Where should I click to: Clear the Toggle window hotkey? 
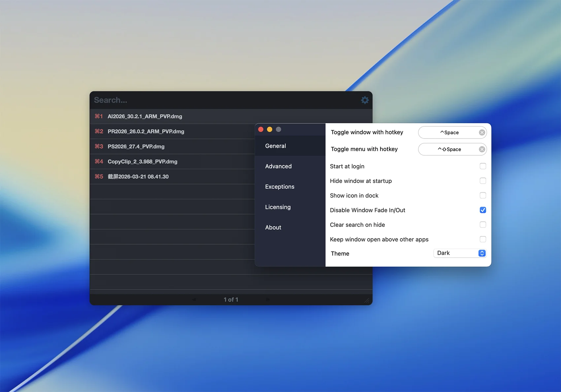pos(482,133)
